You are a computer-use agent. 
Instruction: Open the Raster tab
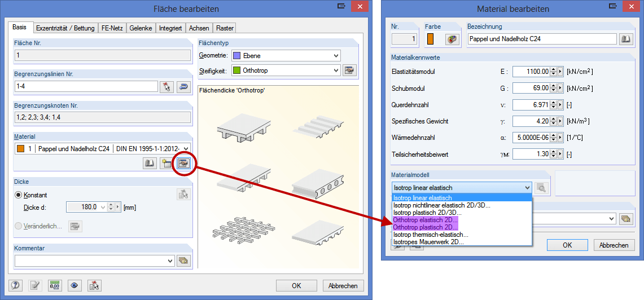click(225, 28)
